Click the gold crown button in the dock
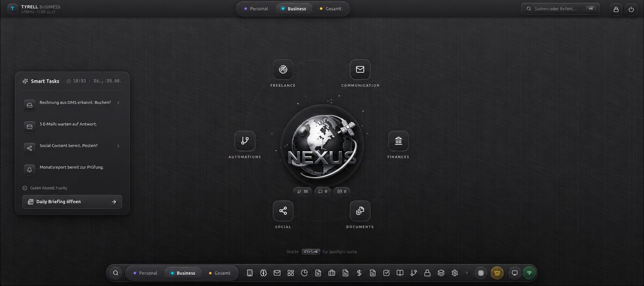This screenshot has width=644, height=286. pyautogui.click(x=497, y=273)
